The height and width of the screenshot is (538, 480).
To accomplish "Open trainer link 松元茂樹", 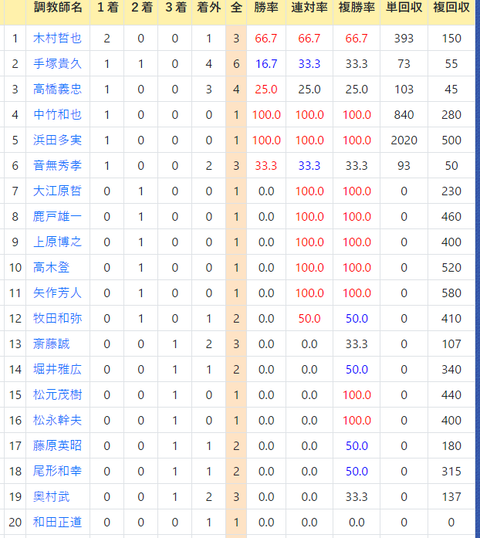I will [57, 395].
